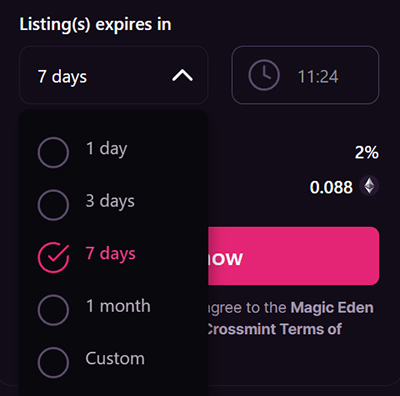400x396 pixels.
Task: Collapse the dropdown using the up chevron
Action: click(182, 75)
